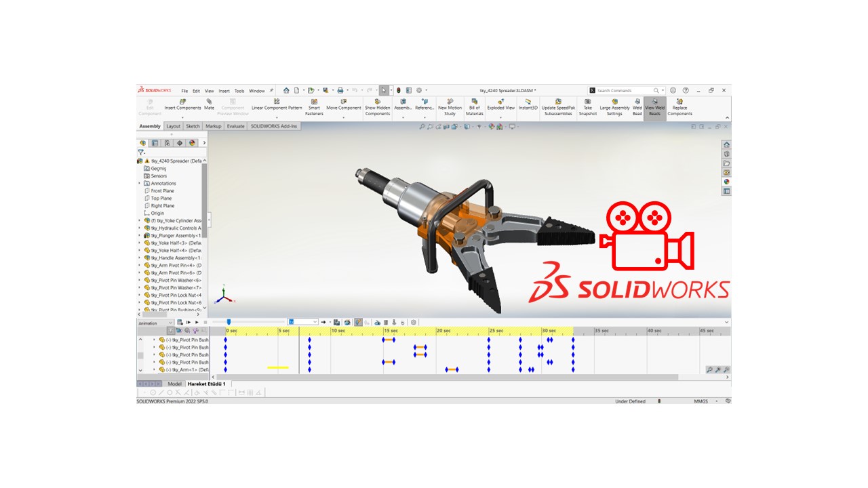The width and height of the screenshot is (868, 488).
Task: Click the 20 sec mark on the timeline ruler
Action: coord(443,331)
